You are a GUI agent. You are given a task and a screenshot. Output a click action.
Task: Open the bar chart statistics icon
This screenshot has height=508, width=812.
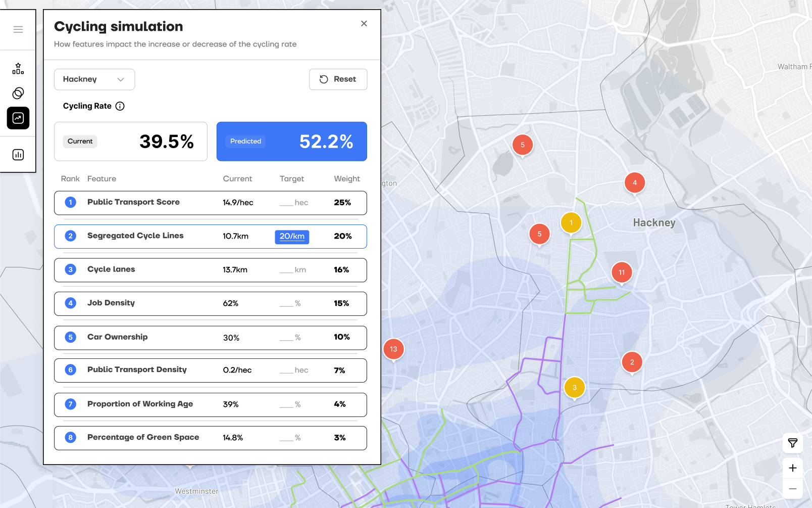(18, 155)
